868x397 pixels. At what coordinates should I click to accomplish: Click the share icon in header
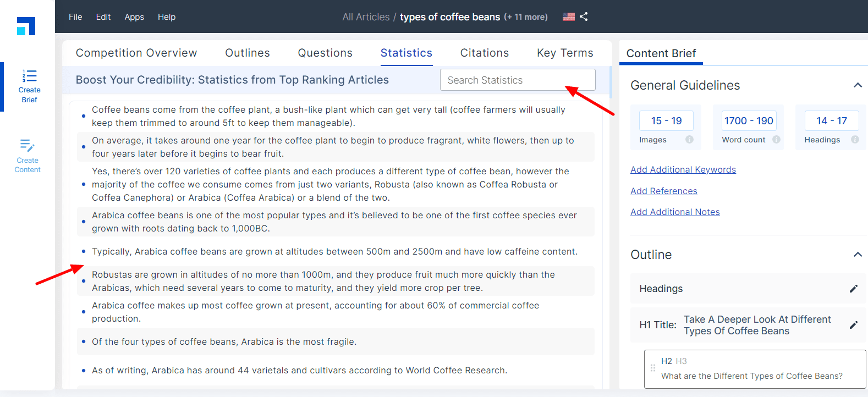[584, 16]
